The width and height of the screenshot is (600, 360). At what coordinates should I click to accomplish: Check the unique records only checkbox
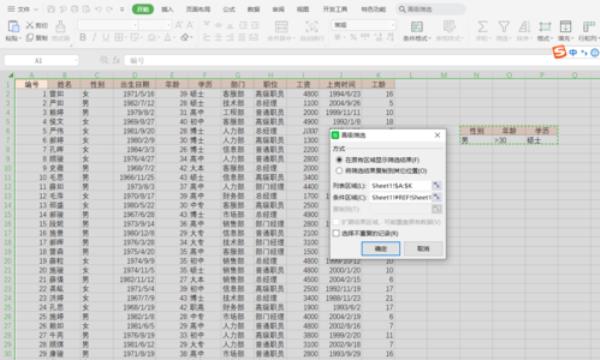tap(336, 233)
